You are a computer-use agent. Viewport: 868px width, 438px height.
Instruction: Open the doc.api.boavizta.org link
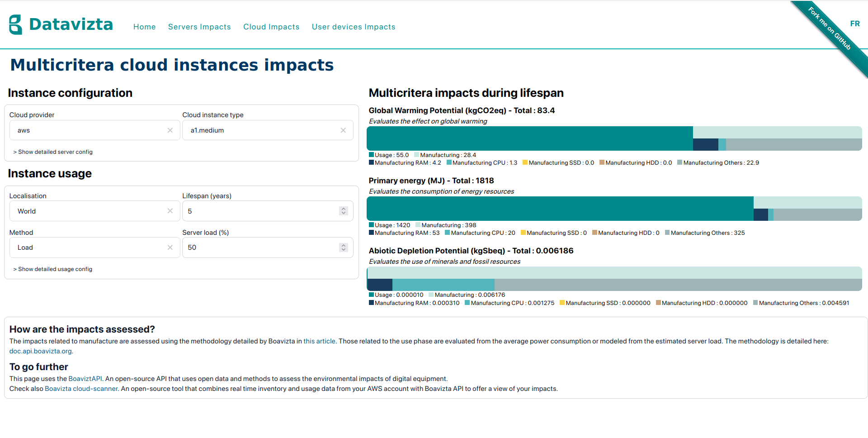pyautogui.click(x=41, y=351)
